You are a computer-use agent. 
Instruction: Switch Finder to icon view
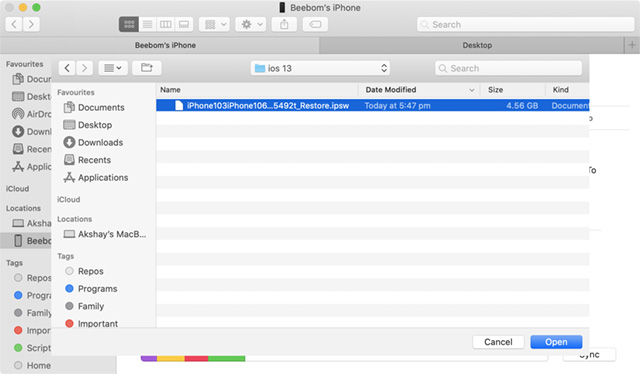(x=129, y=24)
